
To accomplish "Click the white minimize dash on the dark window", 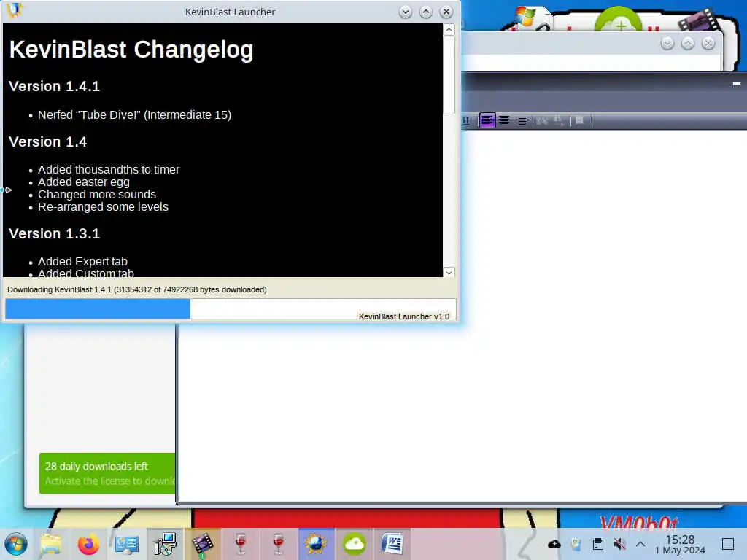I will coord(737,84).
